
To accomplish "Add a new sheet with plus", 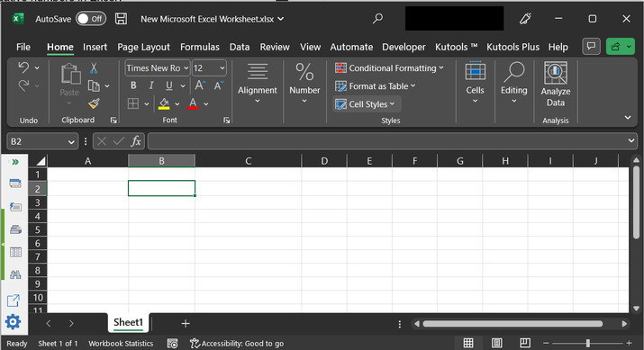I will 186,324.
